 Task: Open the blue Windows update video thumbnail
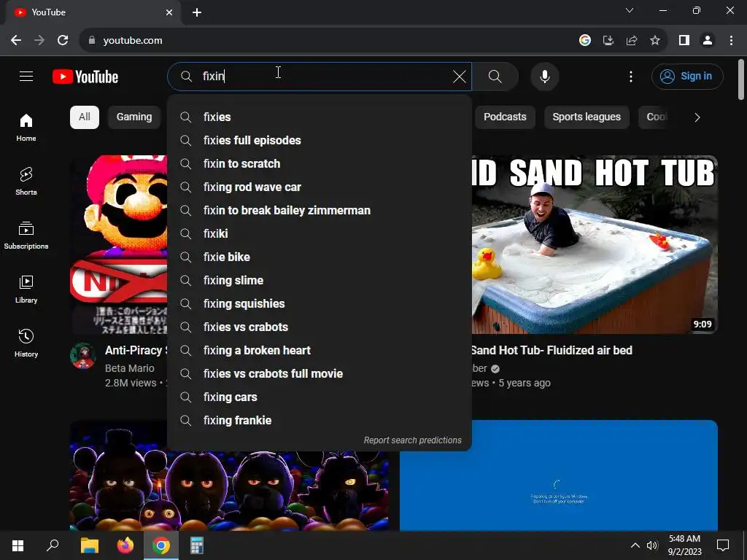click(x=559, y=475)
